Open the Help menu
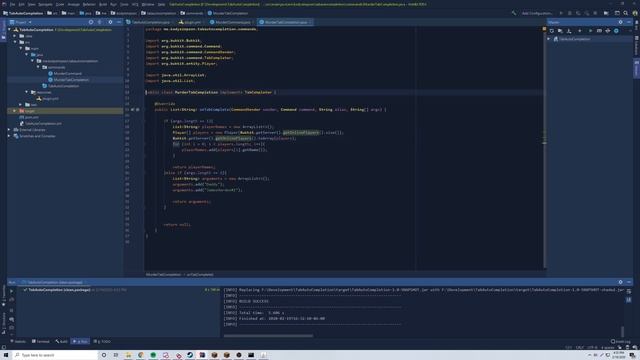 point(162,4)
